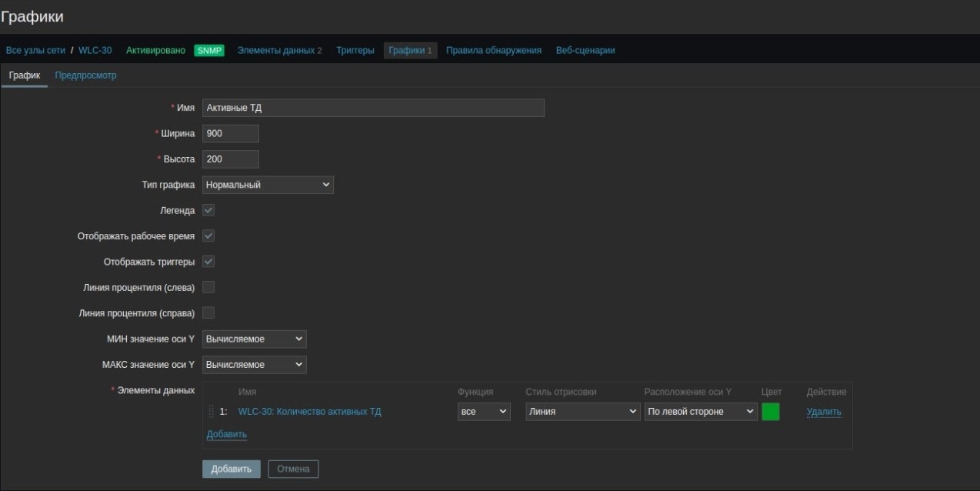
Task: Expand МИН значение оси Y dropdown
Action: pos(254,339)
